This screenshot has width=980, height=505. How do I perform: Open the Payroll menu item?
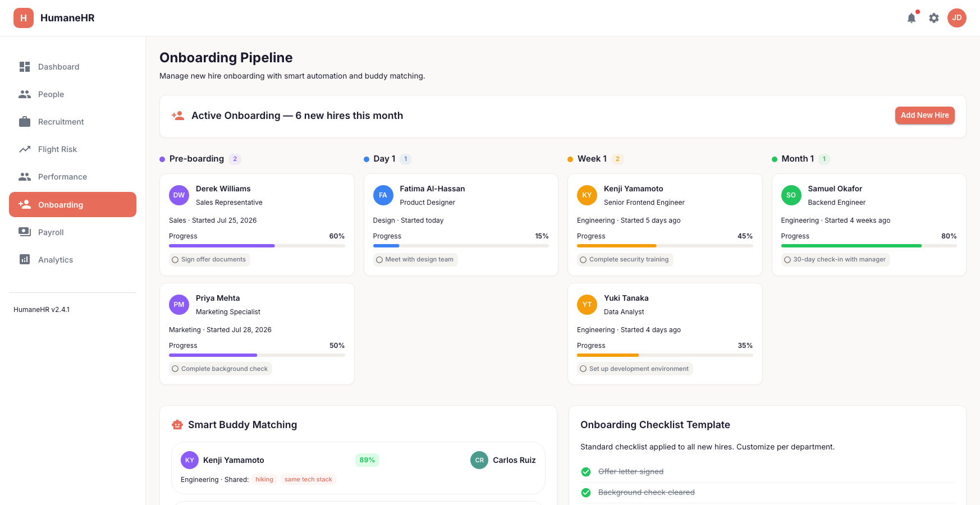pos(72,232)
